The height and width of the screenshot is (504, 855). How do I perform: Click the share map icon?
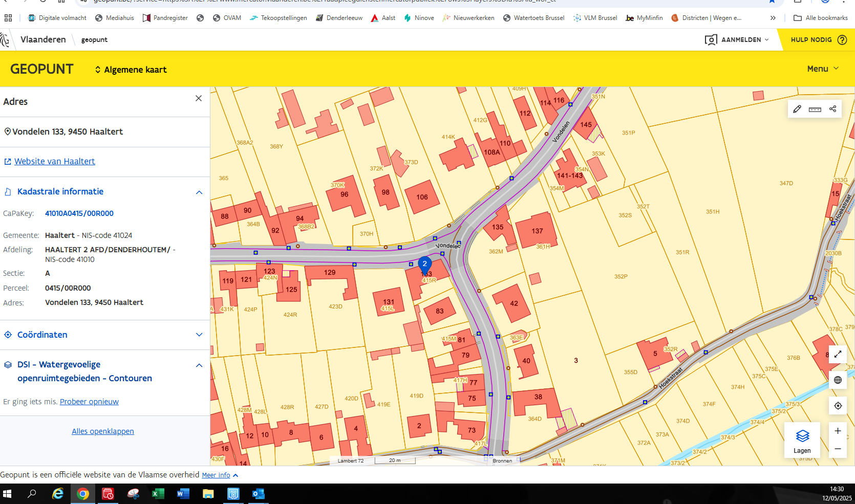(833, 109)
